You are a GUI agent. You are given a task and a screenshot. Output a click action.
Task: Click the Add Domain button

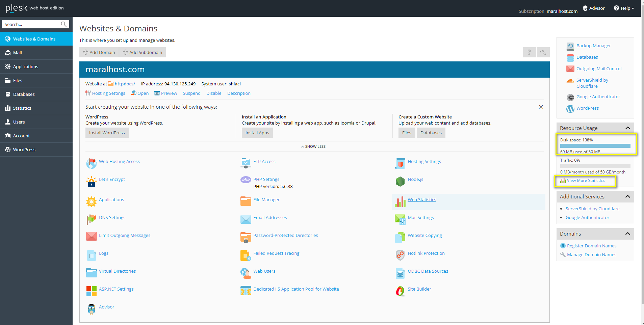click(x=99, y=52)
